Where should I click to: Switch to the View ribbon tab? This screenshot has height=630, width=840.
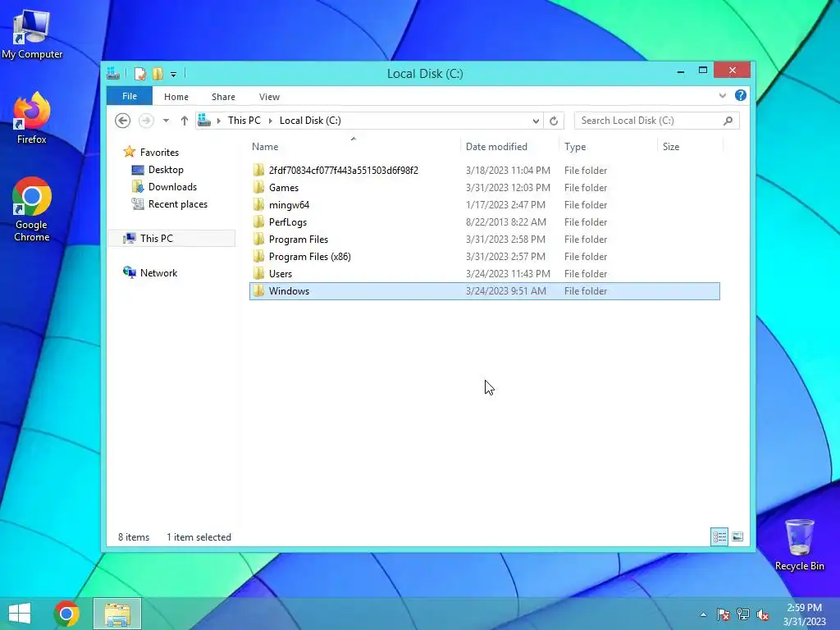click(x=269, y=97)
